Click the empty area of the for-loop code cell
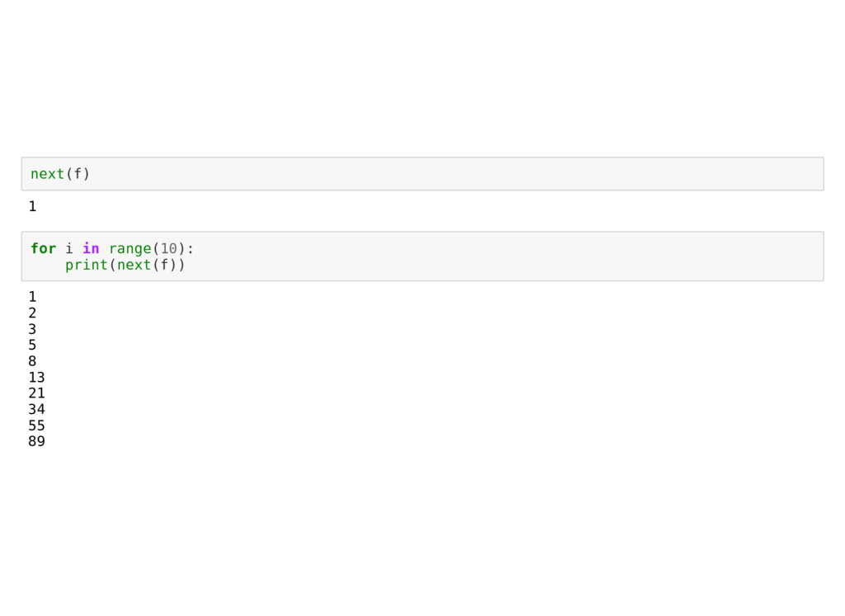Image resolution: width=845 pixels, height=616 pixels. click(x=507, y=256)
